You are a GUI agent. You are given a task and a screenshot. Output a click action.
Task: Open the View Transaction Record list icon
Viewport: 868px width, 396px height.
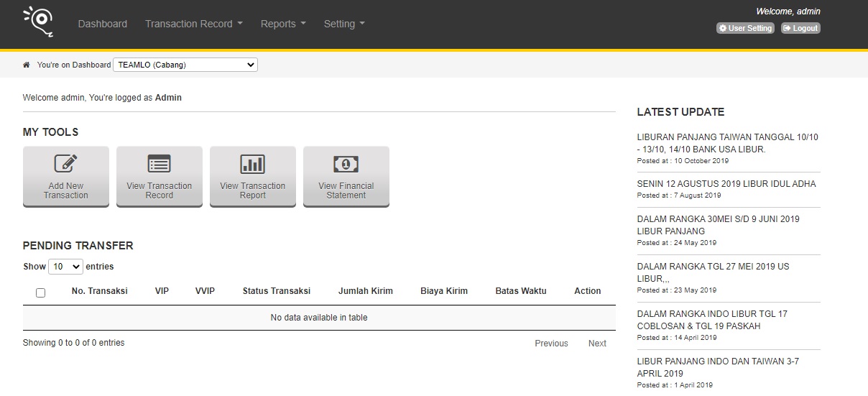[159, 164]
